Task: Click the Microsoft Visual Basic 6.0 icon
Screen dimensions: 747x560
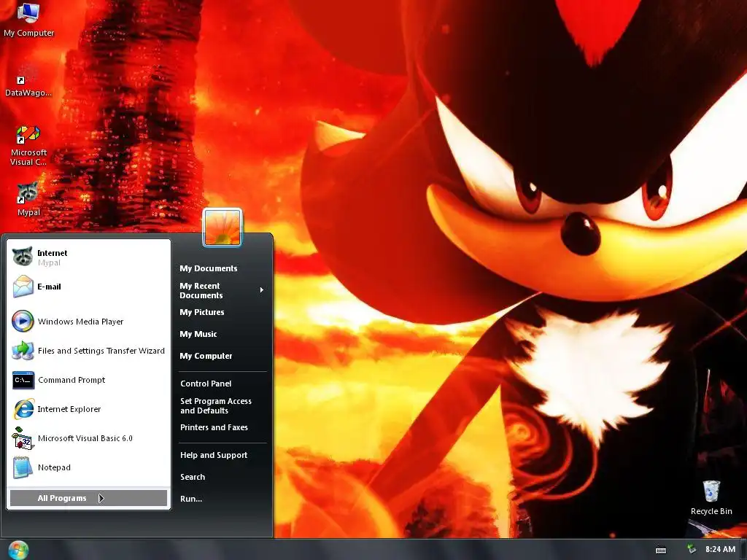Action: click(x=23, y=438)
